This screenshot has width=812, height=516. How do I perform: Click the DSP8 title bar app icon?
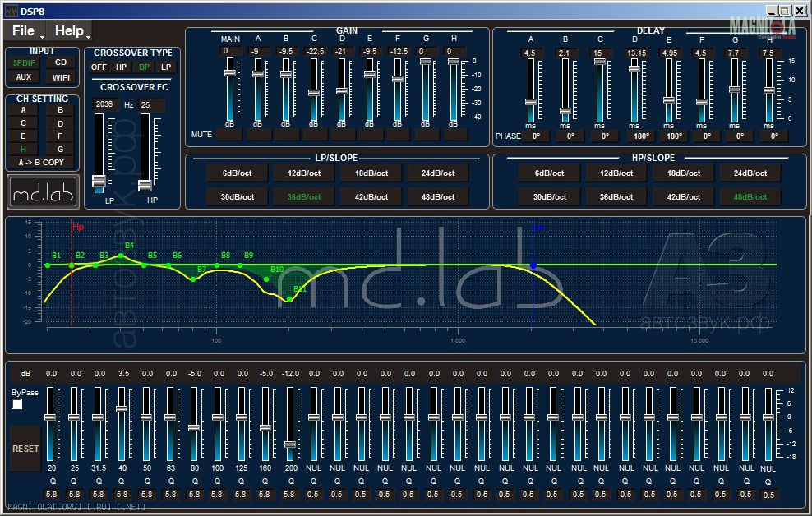pos(11,11)
